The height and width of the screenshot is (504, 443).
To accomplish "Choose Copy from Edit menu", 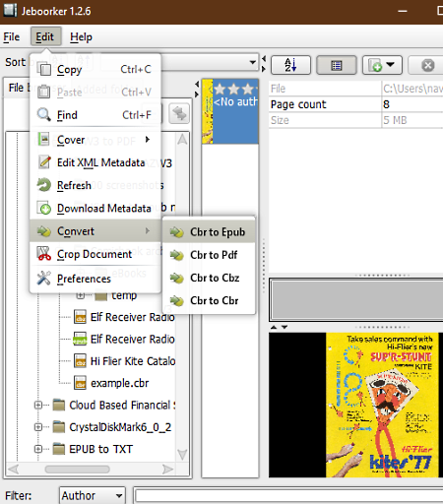I will click(x=95, y=69).
